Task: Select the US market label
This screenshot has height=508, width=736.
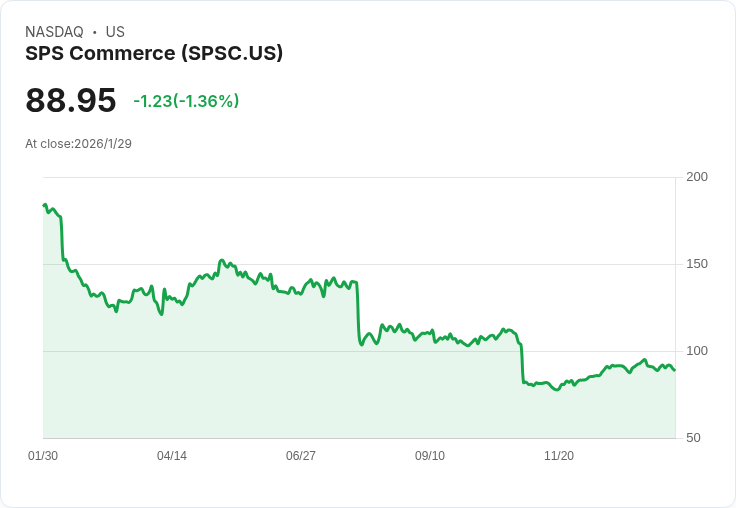Action: tap(115, 32)
